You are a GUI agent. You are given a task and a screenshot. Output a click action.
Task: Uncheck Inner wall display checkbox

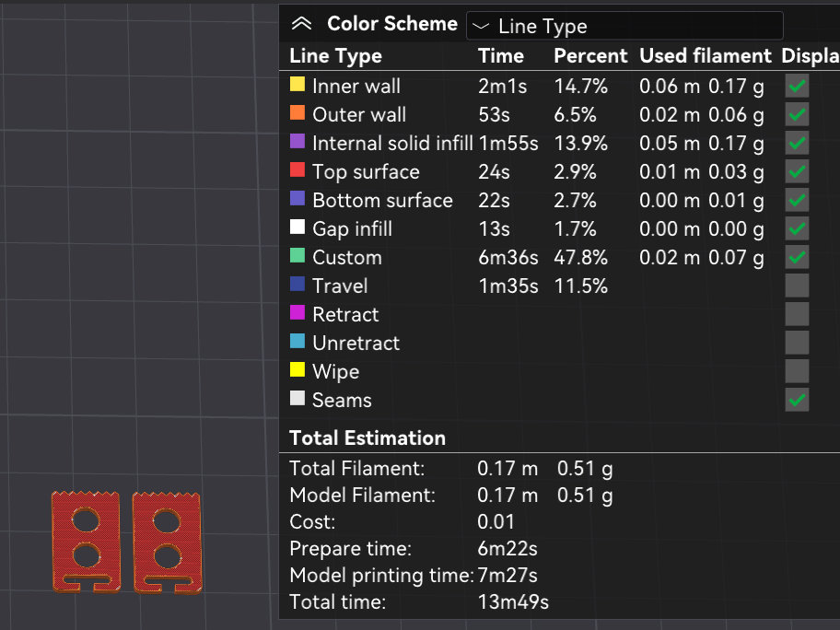[797, 86]
